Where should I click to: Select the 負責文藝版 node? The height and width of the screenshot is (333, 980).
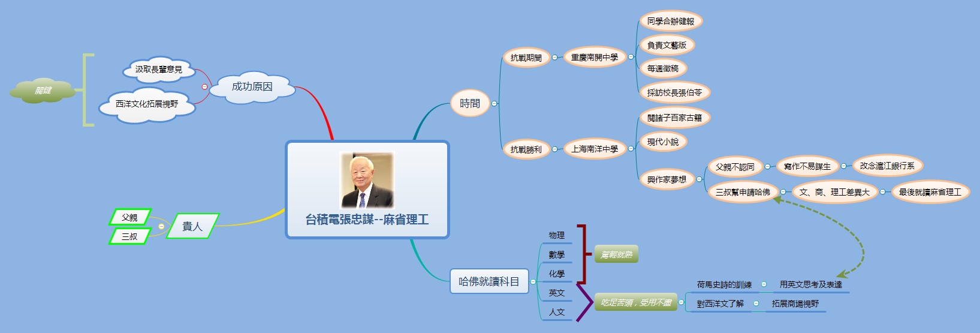tap(667, 45)
